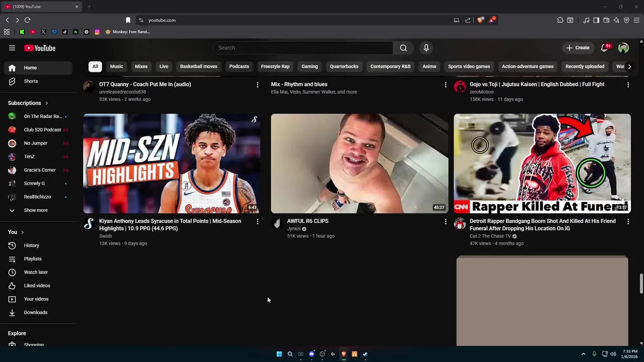Open more options for Kiyan Anthony video
Screen dimensions: 644x362
pyautogui.click(x=258, y=222)
